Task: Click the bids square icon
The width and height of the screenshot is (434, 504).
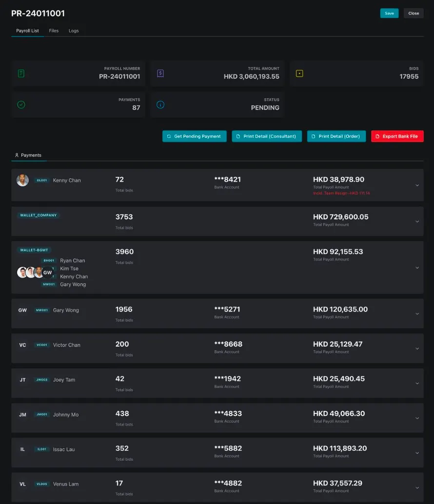Action: pyautogui.click(x=299, y=74)
